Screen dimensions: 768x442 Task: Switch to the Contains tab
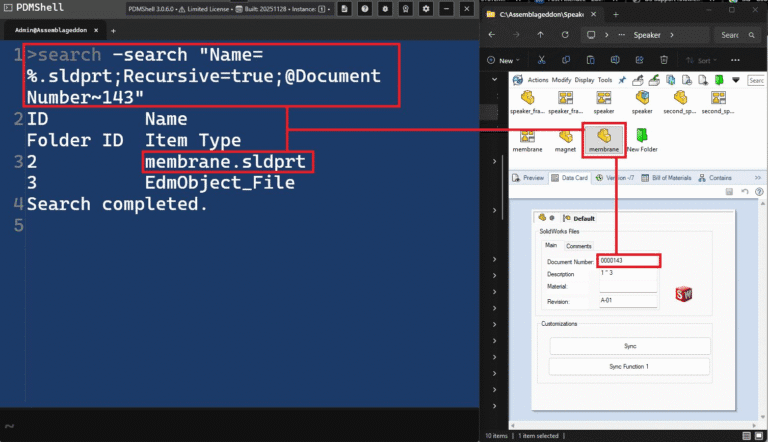715,178
